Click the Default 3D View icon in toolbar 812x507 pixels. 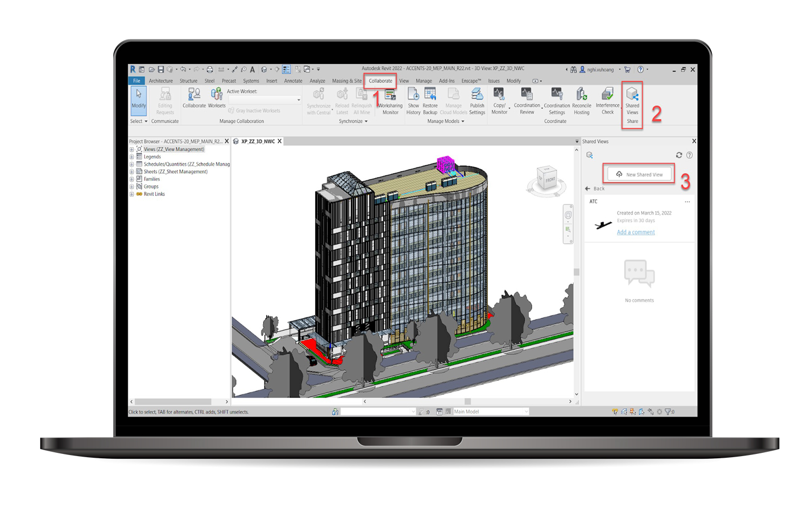[x=264, y=69]
